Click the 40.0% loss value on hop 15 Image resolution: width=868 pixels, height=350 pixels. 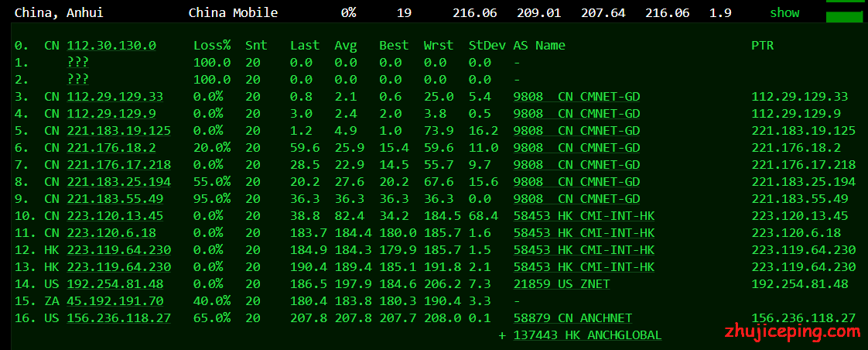pyautogui.click(x=212, y=301)
